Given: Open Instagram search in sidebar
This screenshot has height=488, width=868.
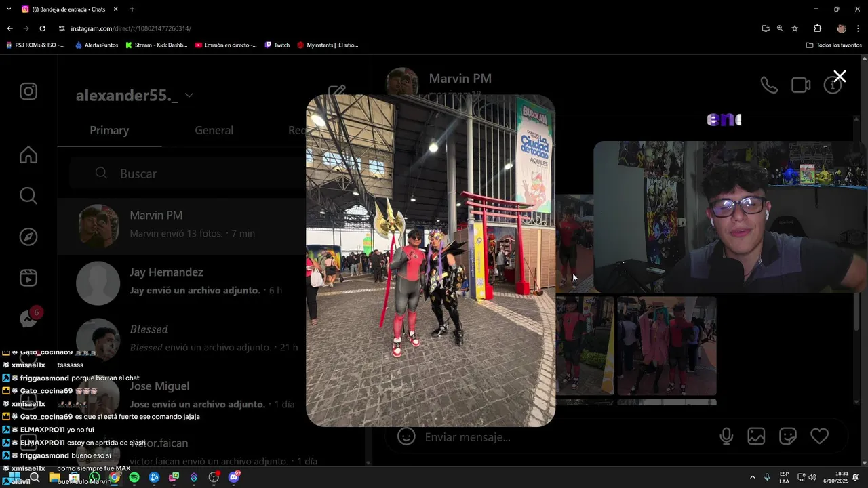Looking at the screenshot, I should pyautogui.click(x=28, y=196).
